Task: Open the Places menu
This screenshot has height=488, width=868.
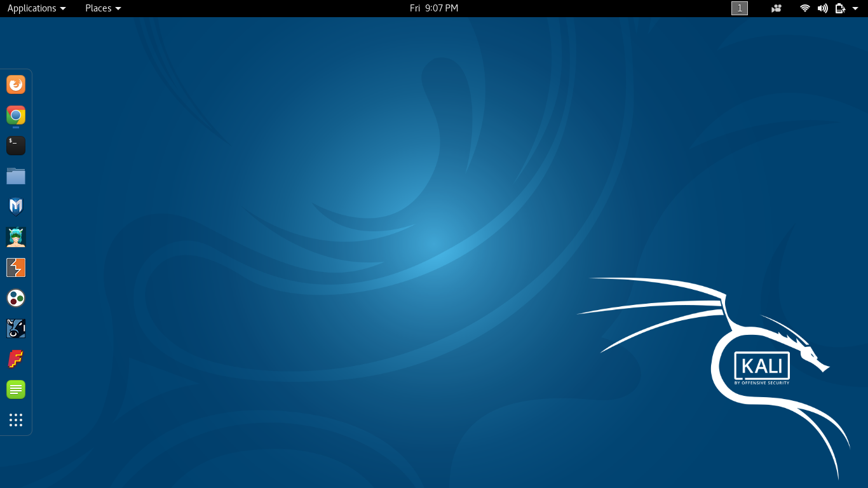Action: pyautogui.click(x=103, y=8)
